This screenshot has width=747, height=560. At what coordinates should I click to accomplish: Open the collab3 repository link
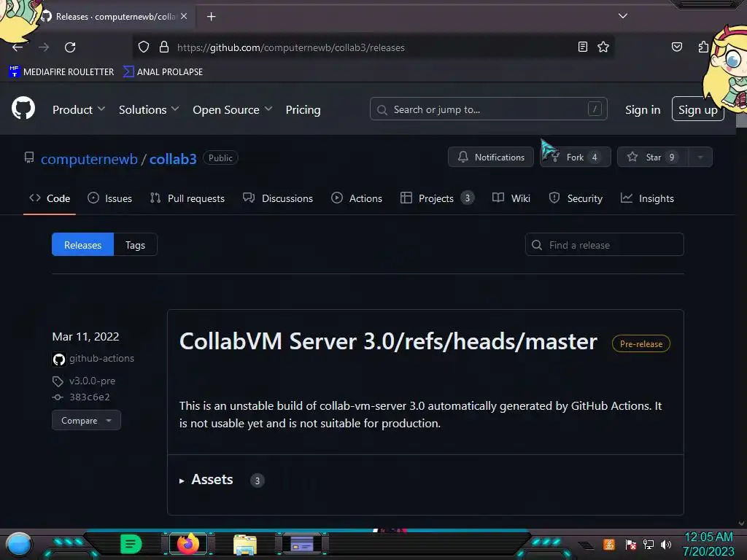(173, 159)
